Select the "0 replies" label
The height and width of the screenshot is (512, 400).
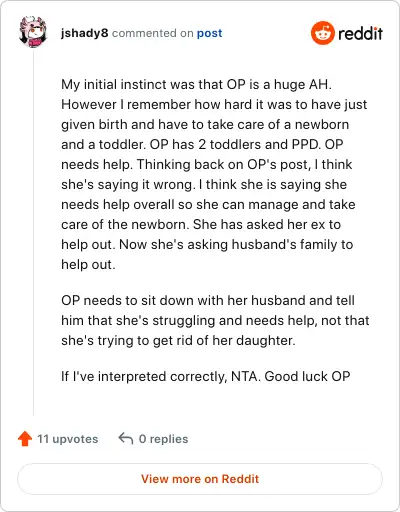[163, 439]
